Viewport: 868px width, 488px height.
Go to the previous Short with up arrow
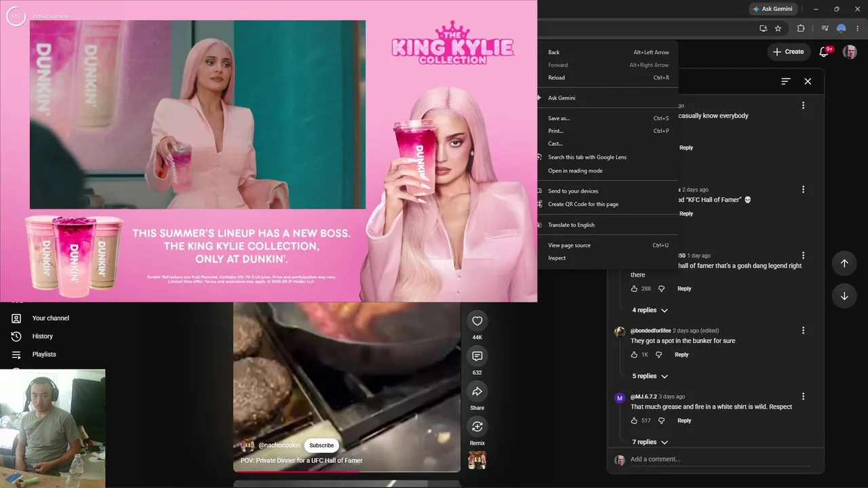point(844,263)
